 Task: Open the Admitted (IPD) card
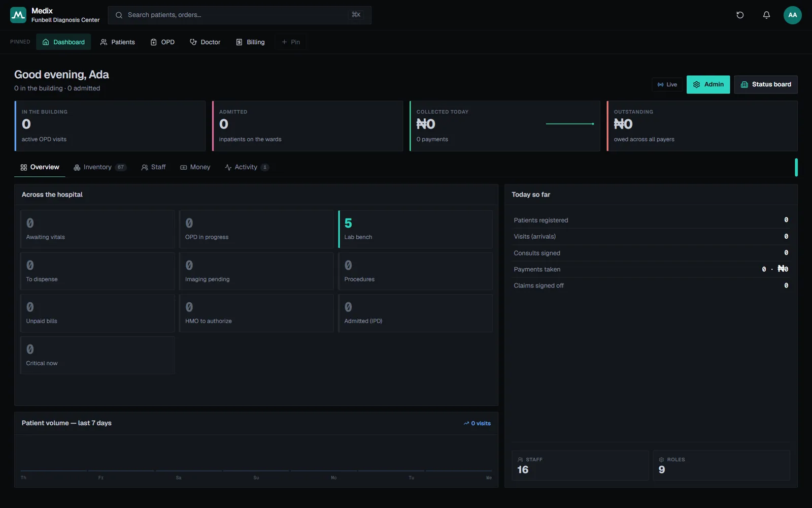415,313
